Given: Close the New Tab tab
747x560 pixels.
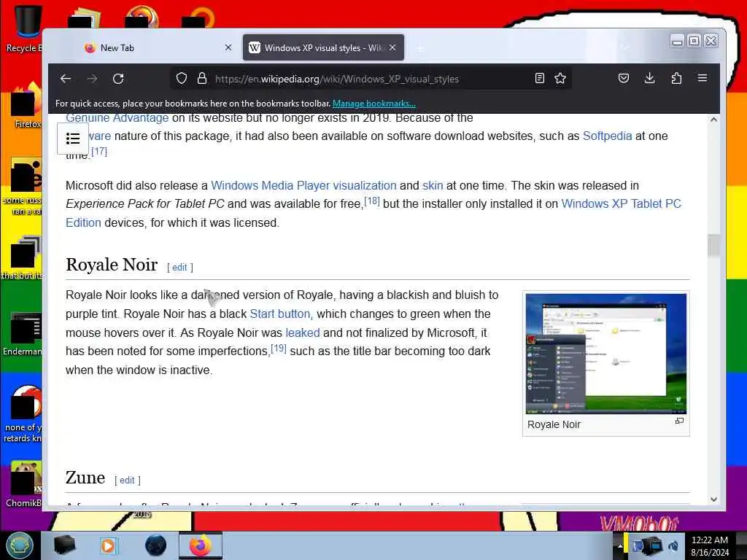Looking at the screenshot, I should [228, 47].
